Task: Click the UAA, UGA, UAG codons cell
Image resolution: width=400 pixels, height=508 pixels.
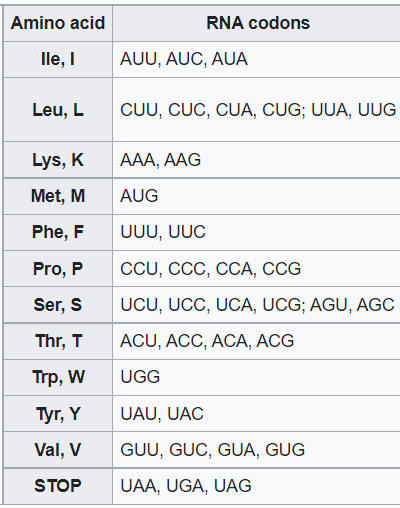Action: pyautogui.click(x=256, y=486)
